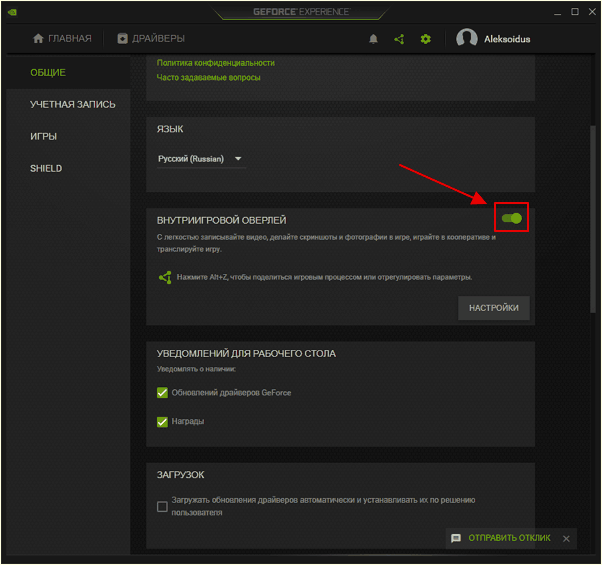Click the УВЕДОМЛЕНИЙ ДЛЯ РАБОЧЕГО СТОЛА heading
602x565 pixels.
click(x=246, y=354)
